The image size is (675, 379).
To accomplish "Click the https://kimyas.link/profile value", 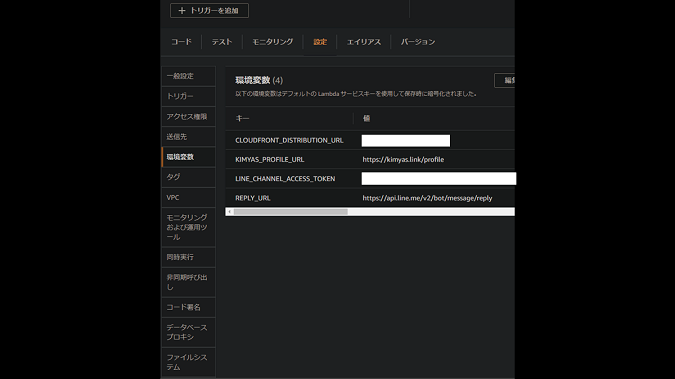I will coord(403,159).
